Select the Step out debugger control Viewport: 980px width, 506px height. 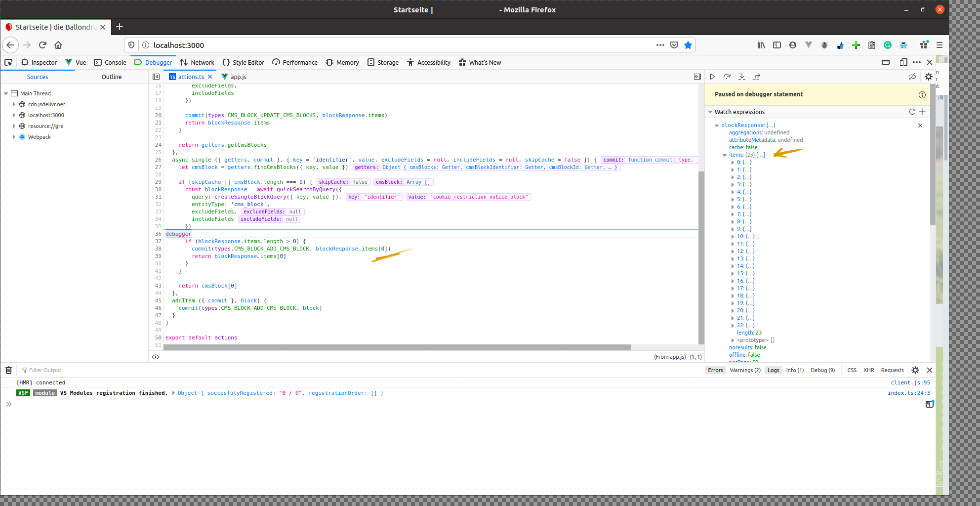[756, 77]
